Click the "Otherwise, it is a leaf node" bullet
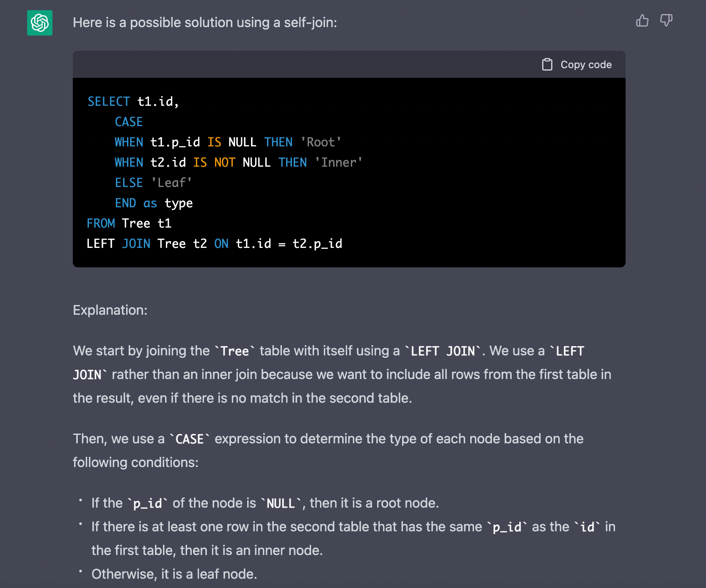Viewport: 706px width, 588px height. click(x=174, y=574)
